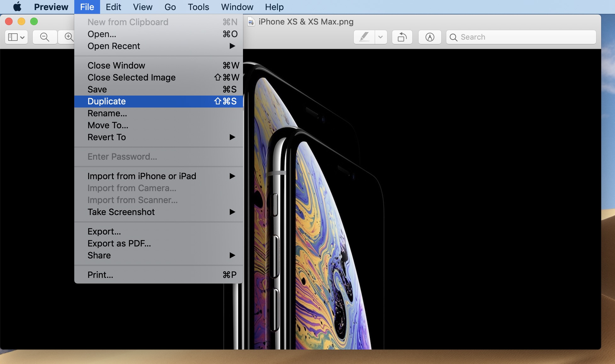Screen dimensions: 615x364
Task: Click the rotate image icon
Action: coord(403,36)
